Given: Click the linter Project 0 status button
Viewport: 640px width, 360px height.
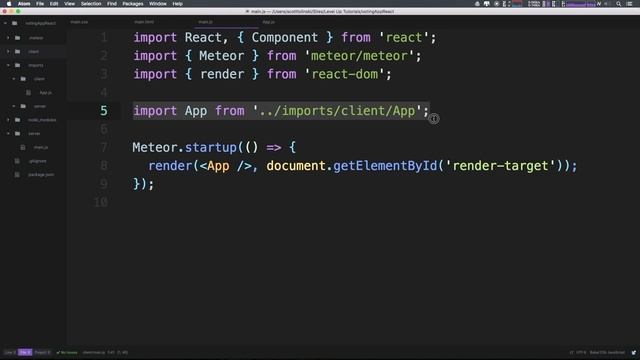Looking at the screenshot, I should tap(42, 352).
